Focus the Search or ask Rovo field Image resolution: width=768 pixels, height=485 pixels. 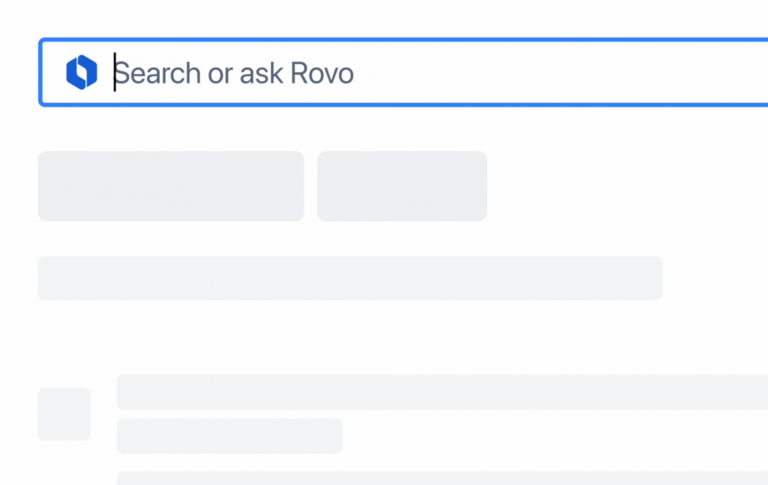coord(404,72)
